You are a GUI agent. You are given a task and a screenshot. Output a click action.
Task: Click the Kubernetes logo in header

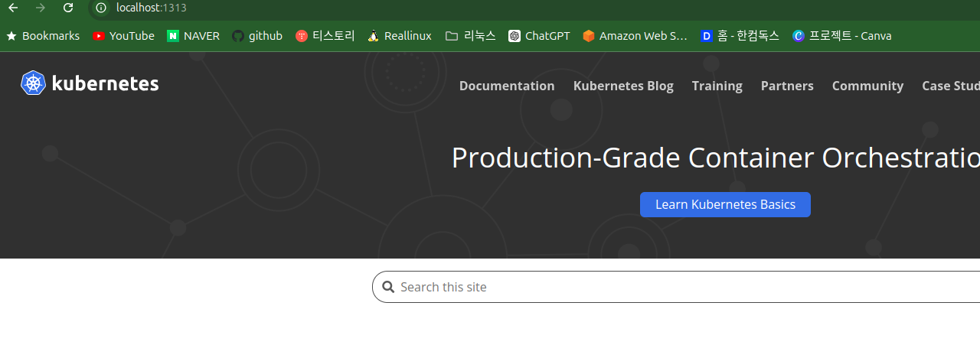pyautogui.click(x=90, y=83)
